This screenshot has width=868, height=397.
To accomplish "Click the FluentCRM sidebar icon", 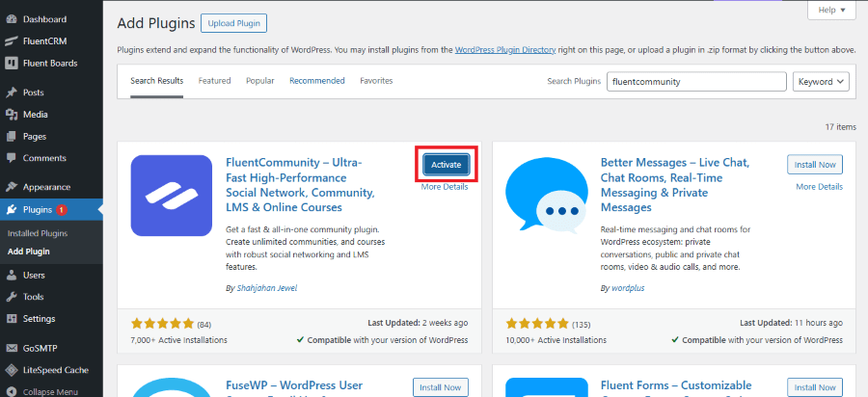I will point(11,41).
